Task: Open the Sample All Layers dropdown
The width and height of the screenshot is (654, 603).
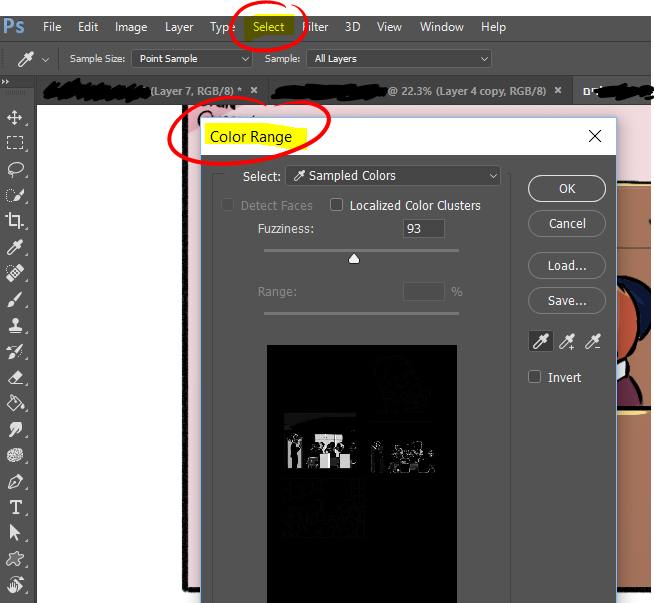Action: click(399, 59)
